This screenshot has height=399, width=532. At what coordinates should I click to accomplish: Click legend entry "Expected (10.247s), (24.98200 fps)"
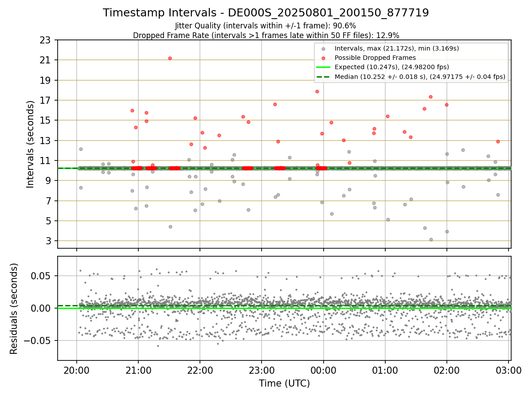(392, 67)
